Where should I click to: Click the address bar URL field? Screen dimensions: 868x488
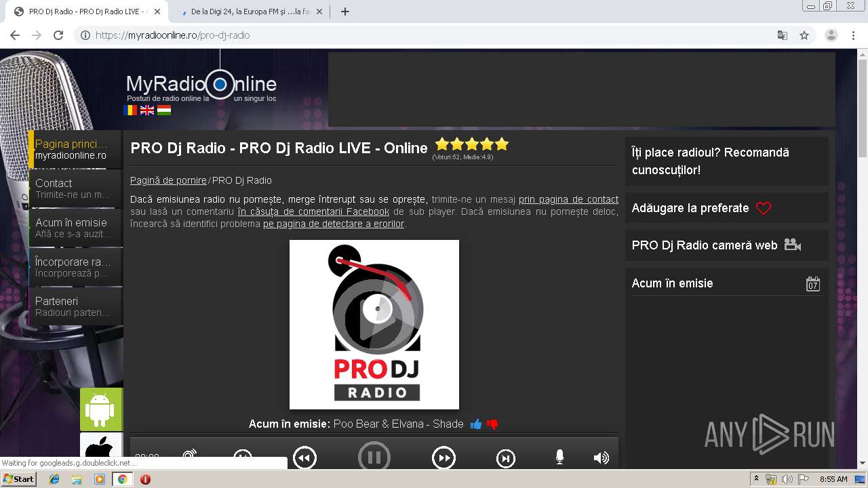(434, 35)
